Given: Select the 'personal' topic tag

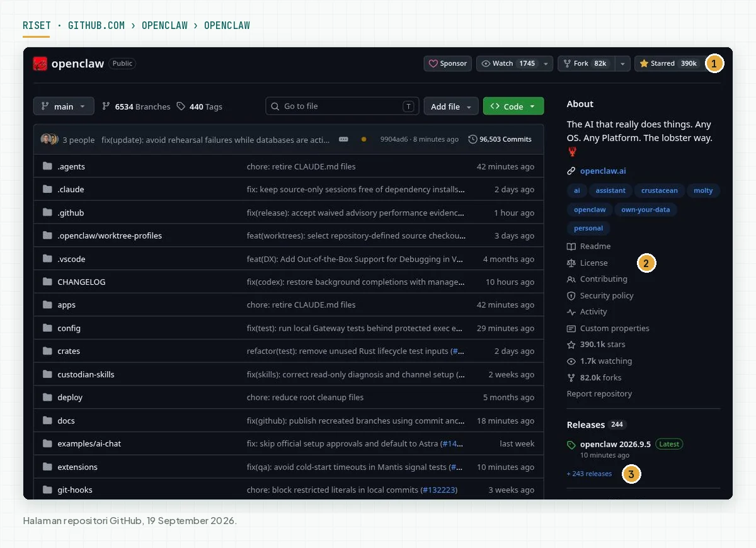Looking at the screenshot, I should coord(588,229).
